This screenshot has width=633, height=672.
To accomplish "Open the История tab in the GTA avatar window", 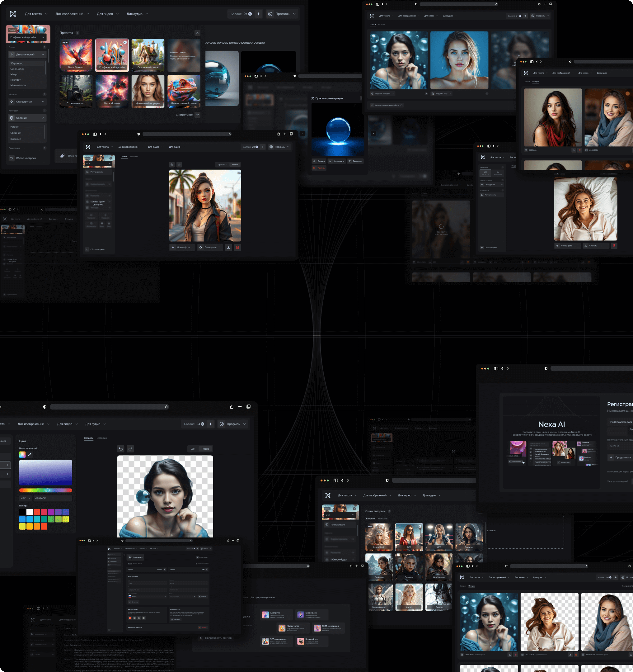I will [134, 157].
